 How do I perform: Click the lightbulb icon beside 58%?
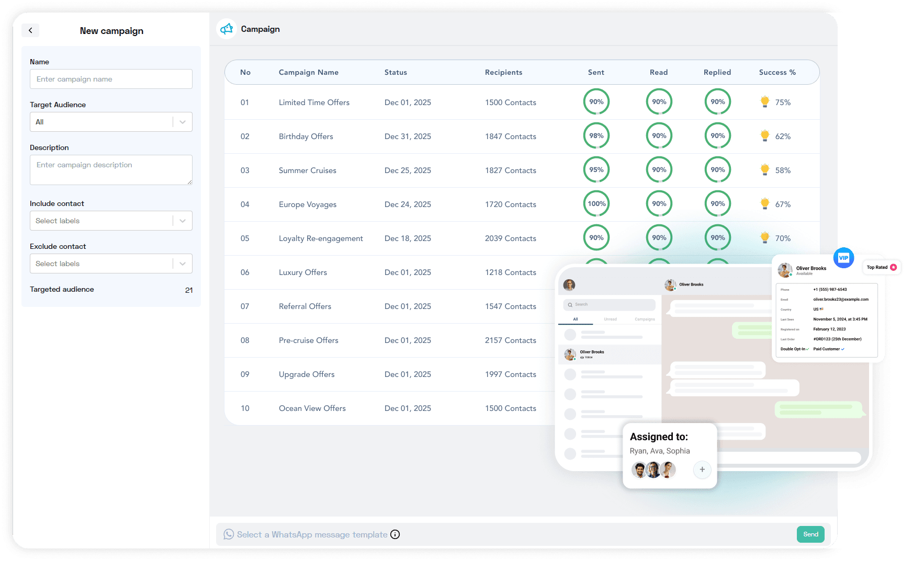(x=765, y=169)
